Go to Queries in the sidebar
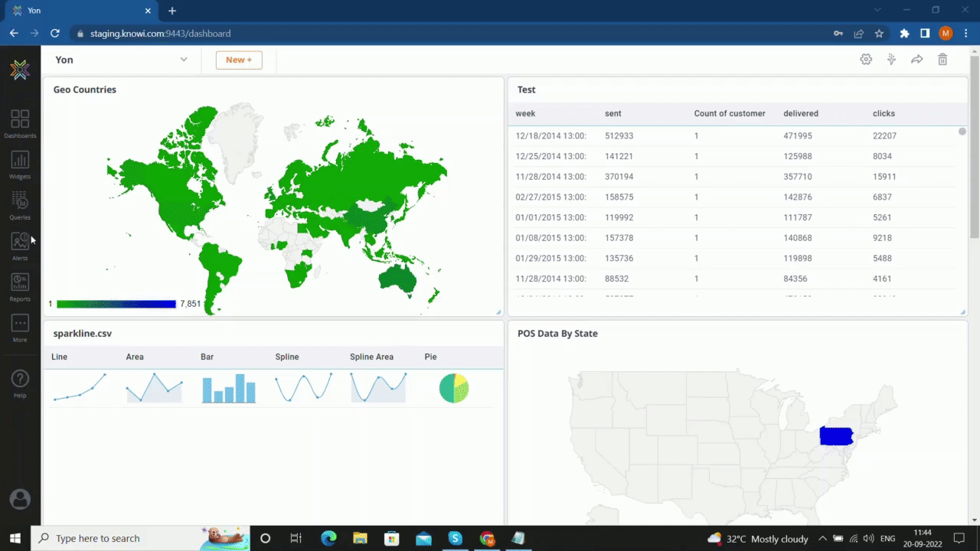This screenshot has height=551, width=980. click(x=20, y=204)
